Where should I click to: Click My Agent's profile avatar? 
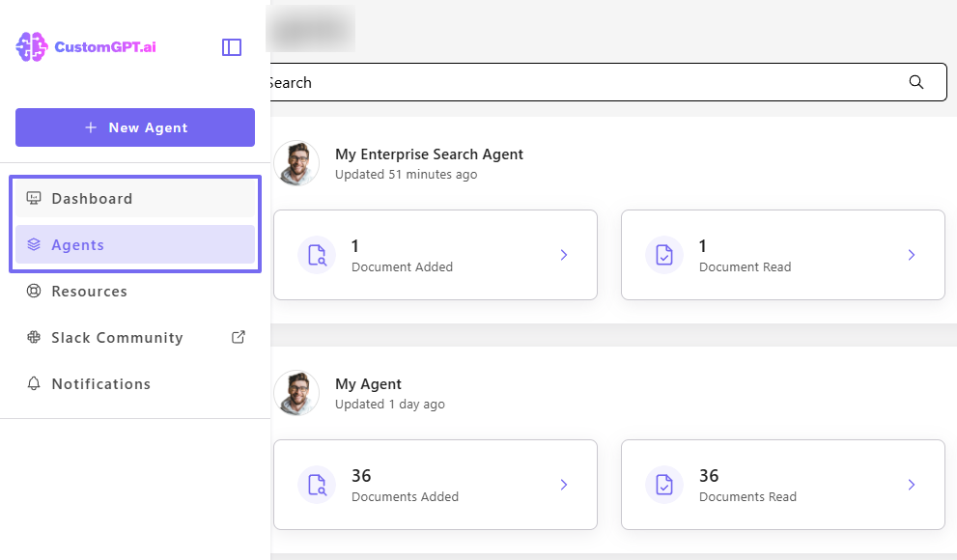296,393
